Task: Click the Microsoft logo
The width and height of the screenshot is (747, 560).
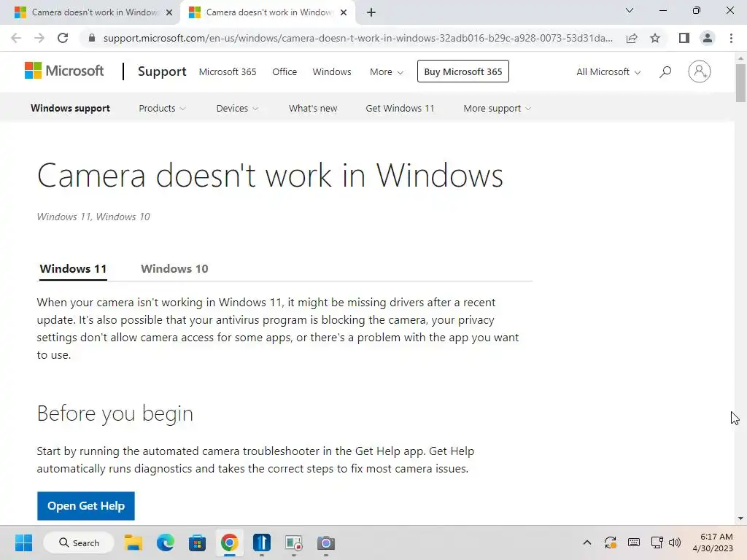Action: click(x=64, y=71)
